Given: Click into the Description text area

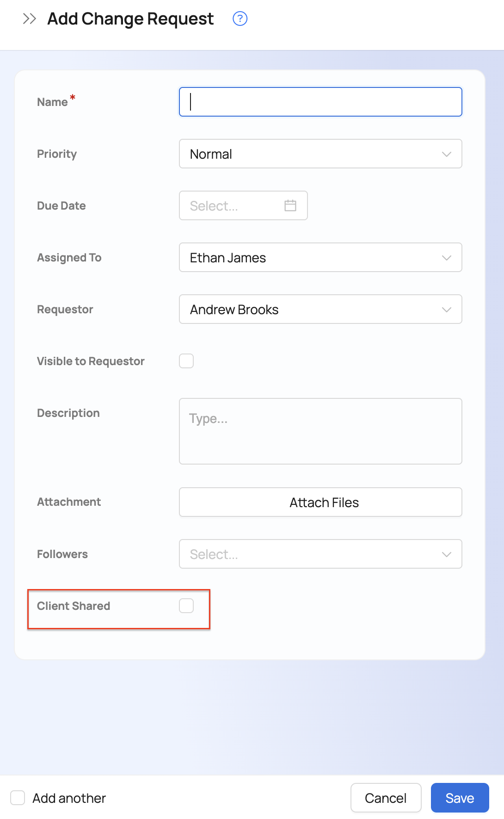Looking at the screenshot, I should (320, 431).
